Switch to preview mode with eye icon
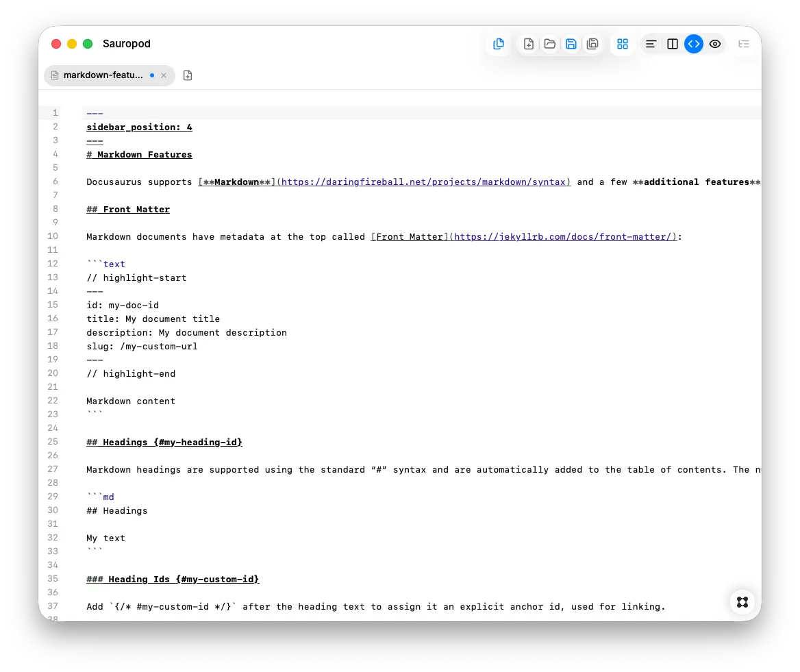 [715, 44]
